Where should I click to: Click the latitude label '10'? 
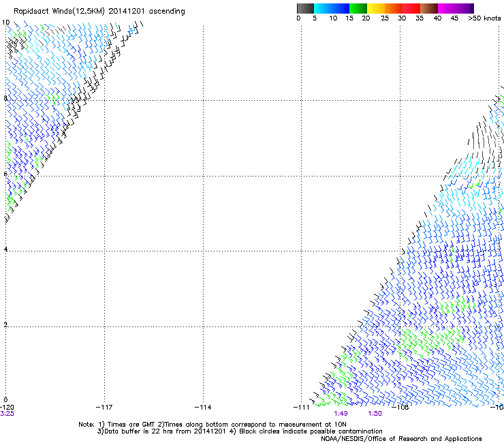(x=5, y=22)
